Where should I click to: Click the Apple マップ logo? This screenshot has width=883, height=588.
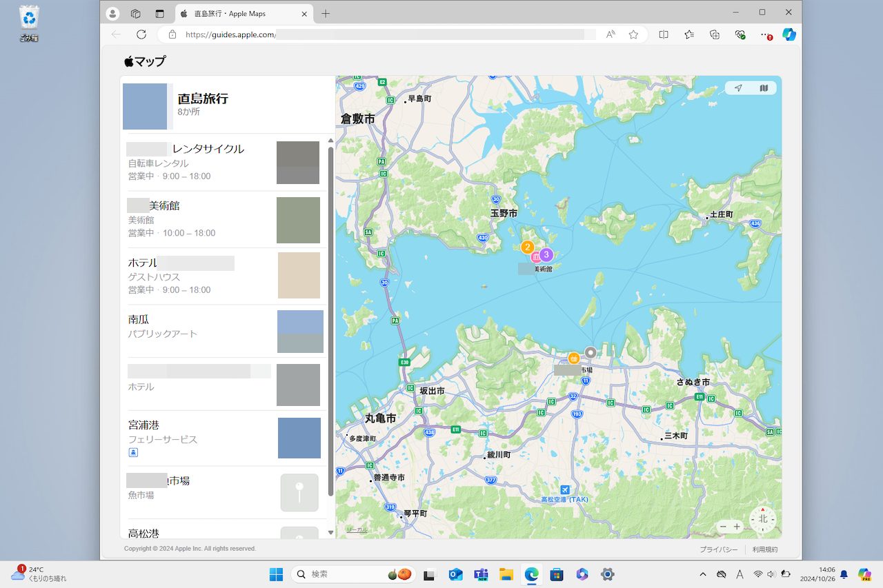click(145, 61)
